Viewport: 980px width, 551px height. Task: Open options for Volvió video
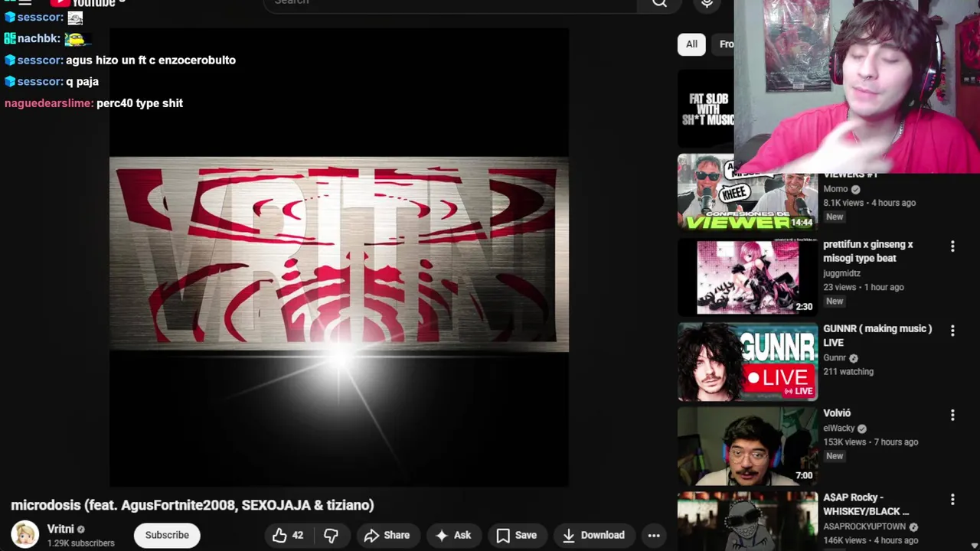click(952, 415)
